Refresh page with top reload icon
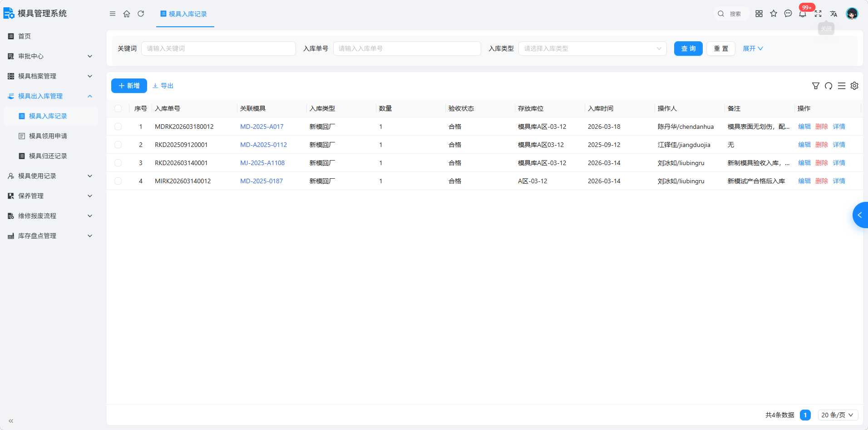 (x=141, y=14)
